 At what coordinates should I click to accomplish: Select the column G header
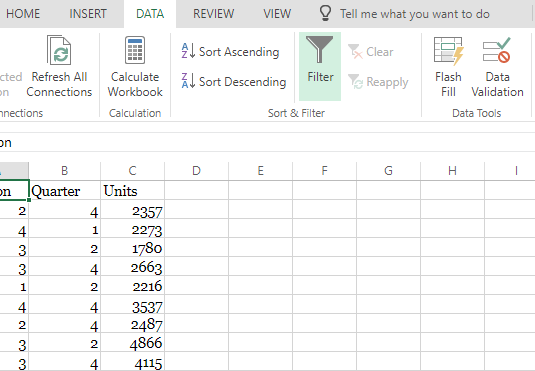388,171
